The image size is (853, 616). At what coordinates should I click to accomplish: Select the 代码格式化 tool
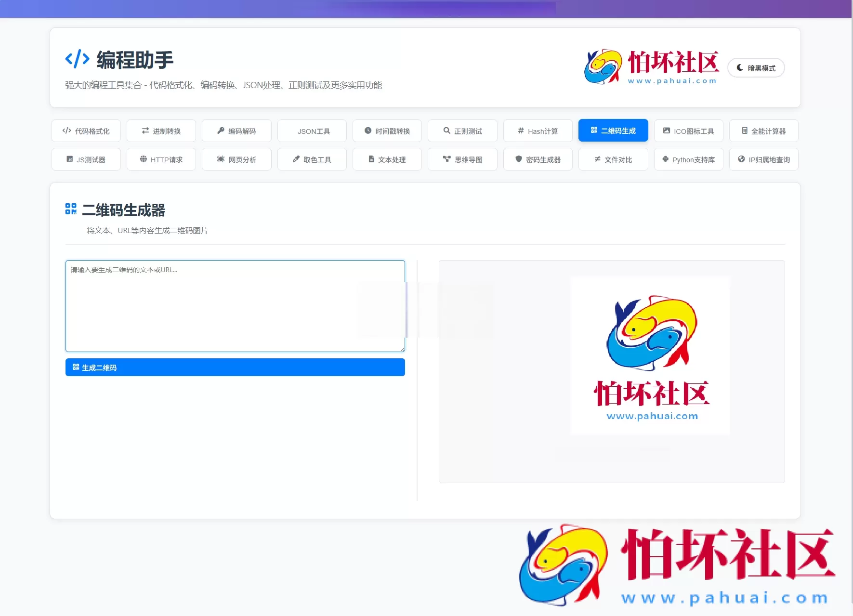[86, 131]
